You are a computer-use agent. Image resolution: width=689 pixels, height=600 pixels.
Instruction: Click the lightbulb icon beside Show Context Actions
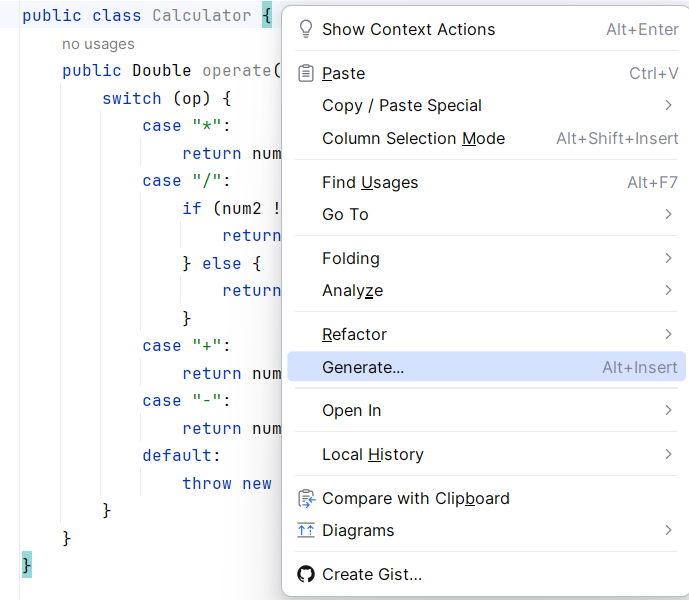[306, 29]
